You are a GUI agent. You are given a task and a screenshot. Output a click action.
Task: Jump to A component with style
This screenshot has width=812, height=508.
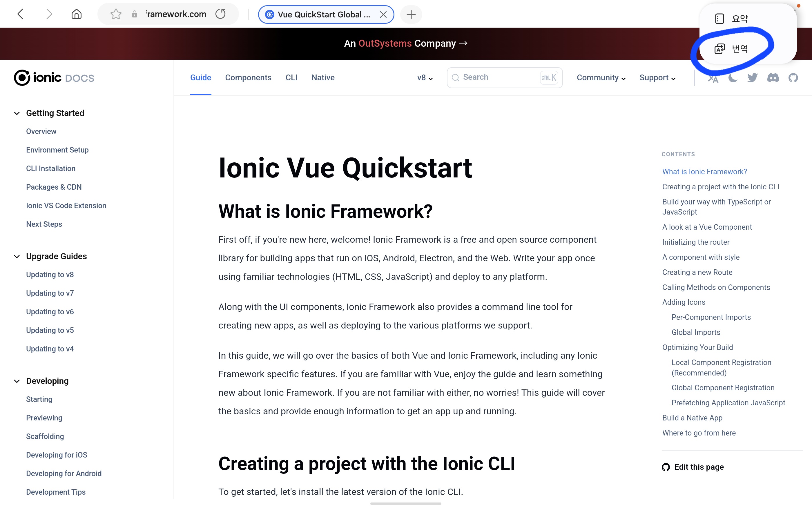701,257
